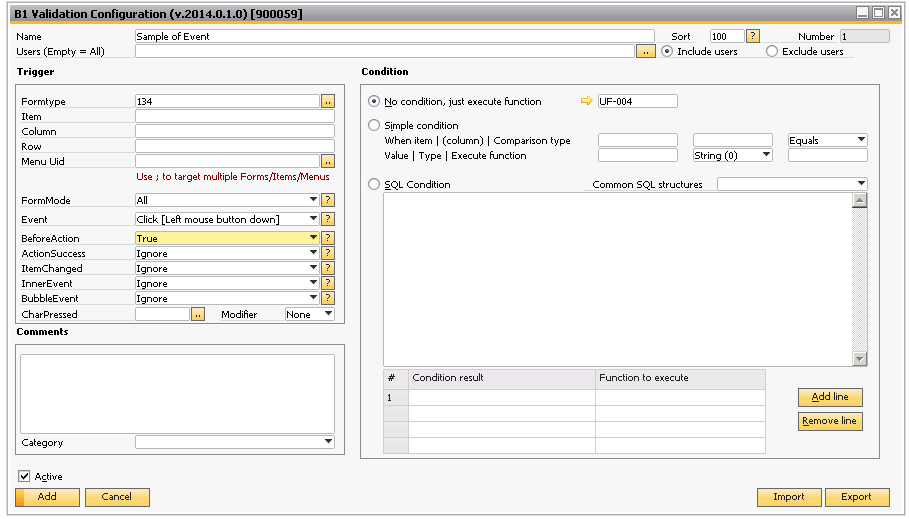Viewport: 909px width, 519px height.
Task: Click the Comments text area
Action: [177, 394]
